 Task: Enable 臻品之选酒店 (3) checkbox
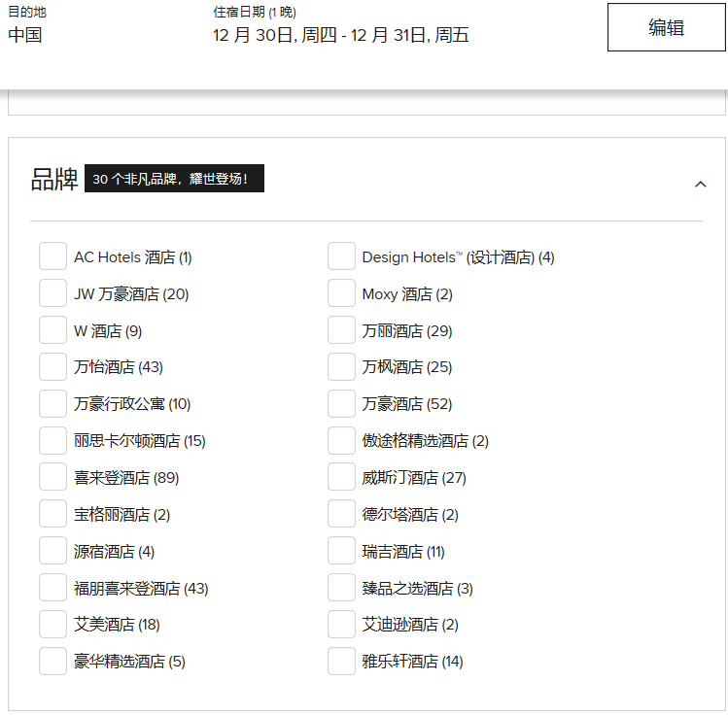click(x=342, y=588)
